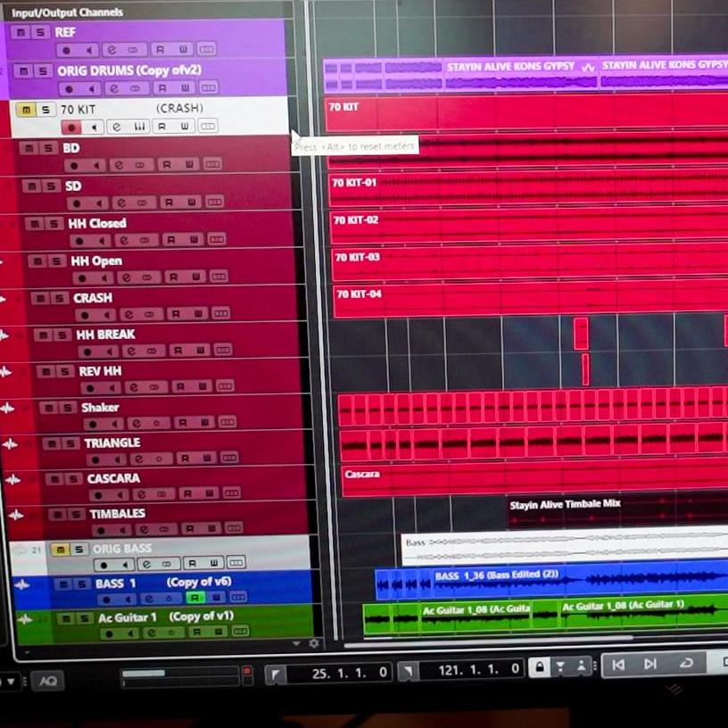This screenshot has height=728, width=728.
Task: Select the 70 KIT-04 clip
Action: (531, 301)
